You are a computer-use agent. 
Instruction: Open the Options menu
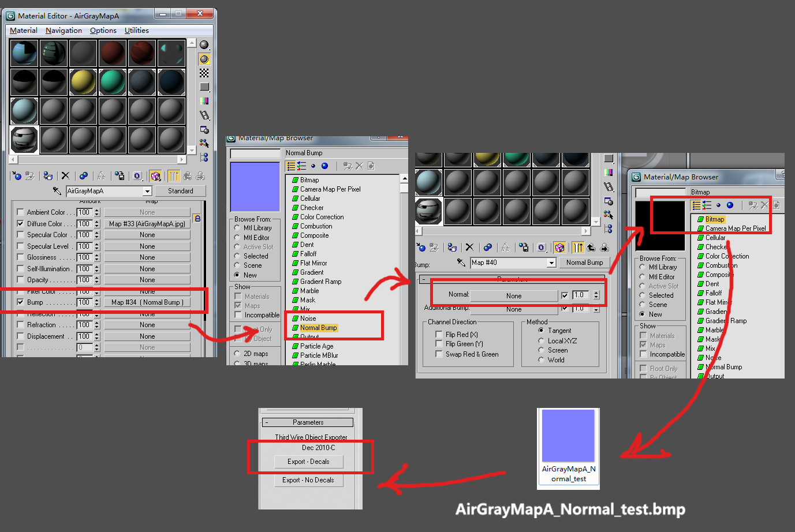(103, 31)
